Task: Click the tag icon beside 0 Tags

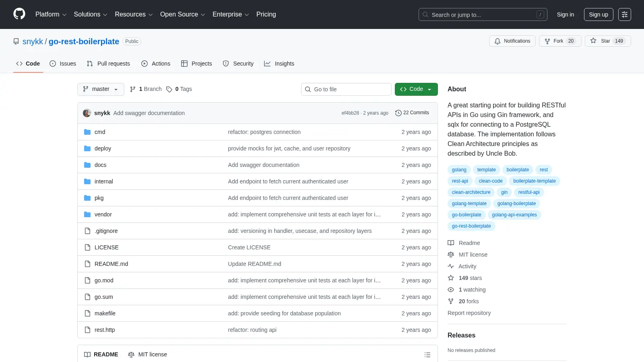Action: click(x=169, y=89)
